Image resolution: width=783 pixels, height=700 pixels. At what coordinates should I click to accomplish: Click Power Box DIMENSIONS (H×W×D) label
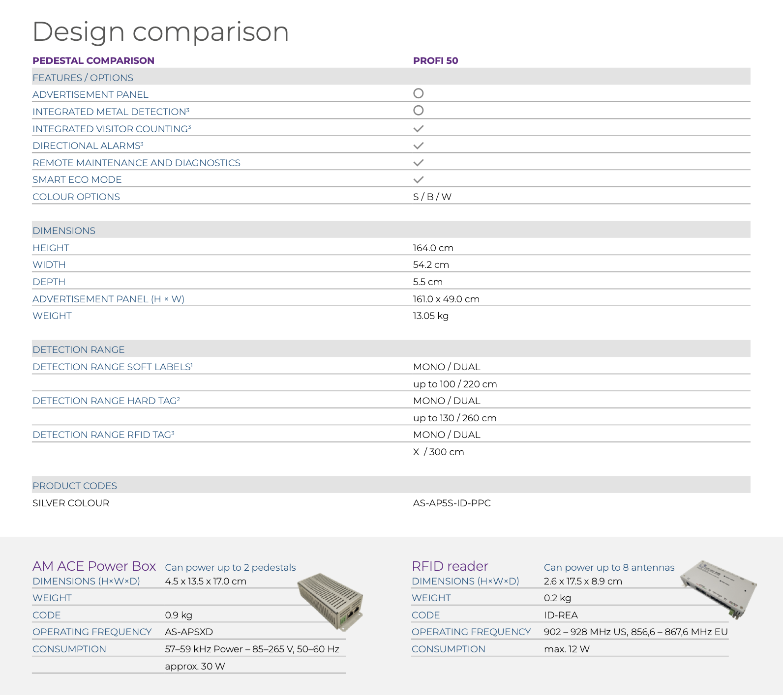(x=86, y=581)
